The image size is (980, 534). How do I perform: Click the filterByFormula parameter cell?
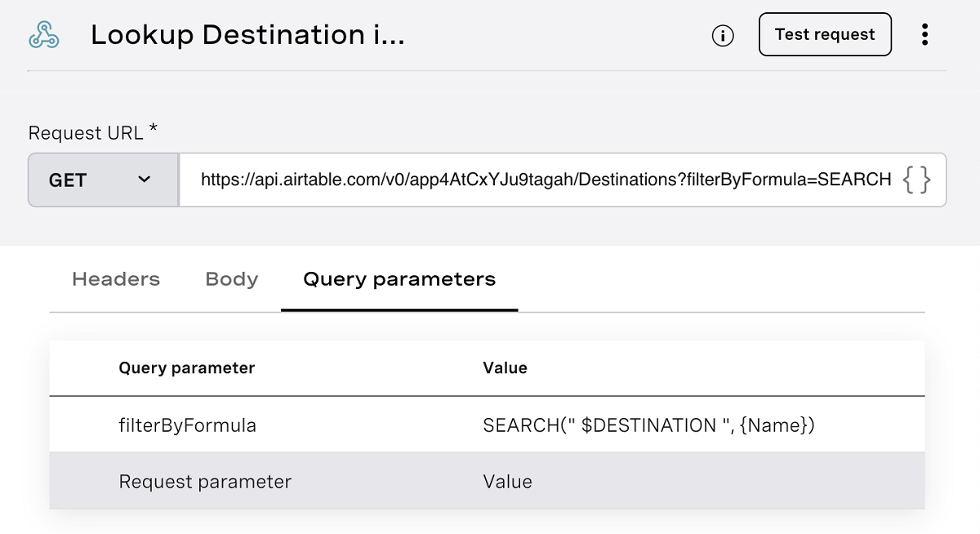click(x=188, y=425)
